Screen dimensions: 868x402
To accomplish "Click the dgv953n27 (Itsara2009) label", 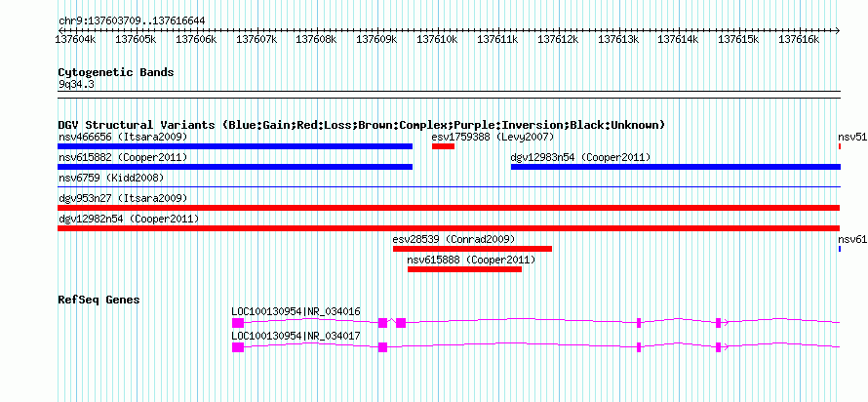I will click(123, 198).
